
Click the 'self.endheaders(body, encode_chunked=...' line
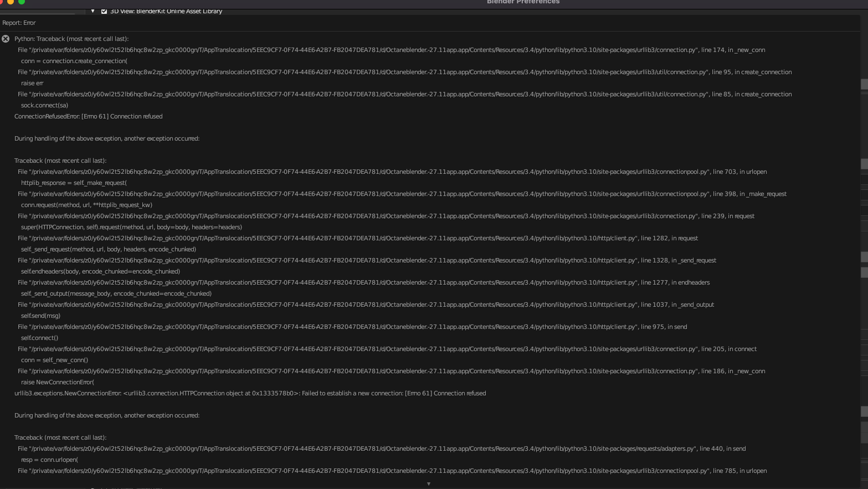coord(100,271)
